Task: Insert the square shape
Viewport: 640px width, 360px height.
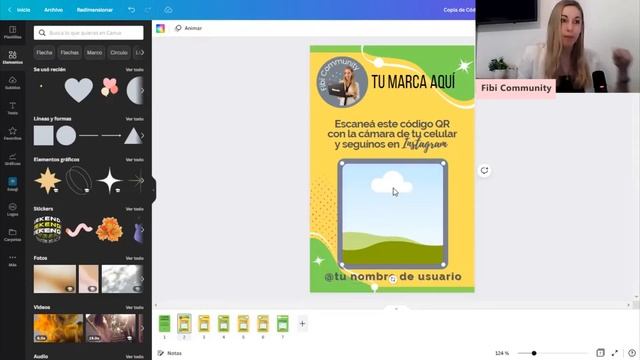Action: pyautogui.click(x=43, y=136)
